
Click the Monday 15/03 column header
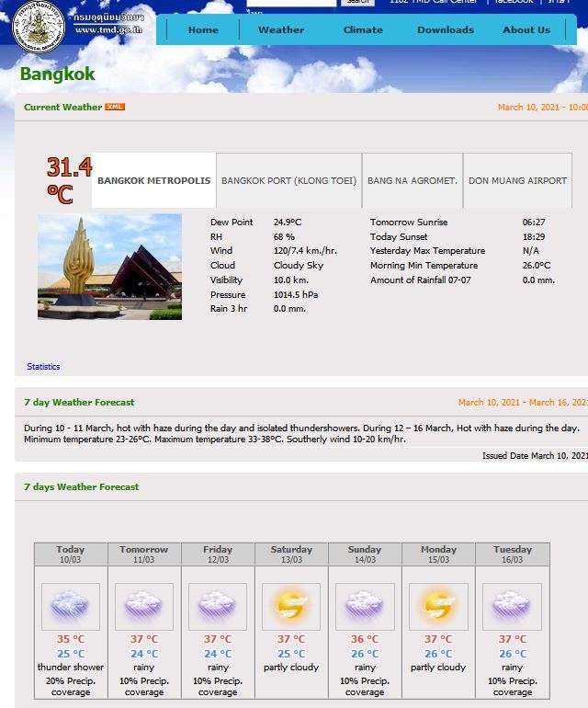438,554
